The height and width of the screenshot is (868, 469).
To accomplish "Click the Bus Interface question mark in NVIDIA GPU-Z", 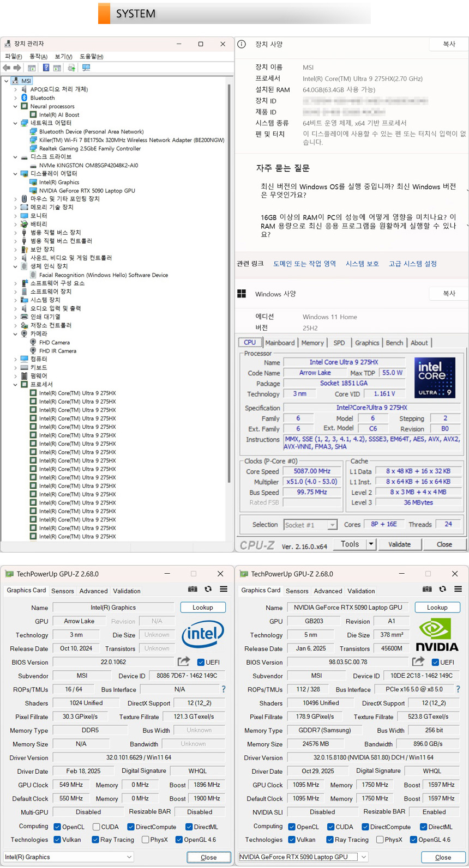I will 458,689.
